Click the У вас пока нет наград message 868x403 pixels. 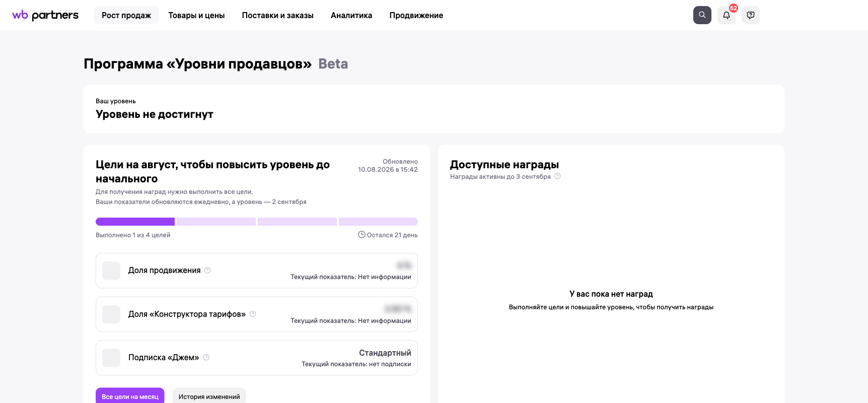point(611,294)
